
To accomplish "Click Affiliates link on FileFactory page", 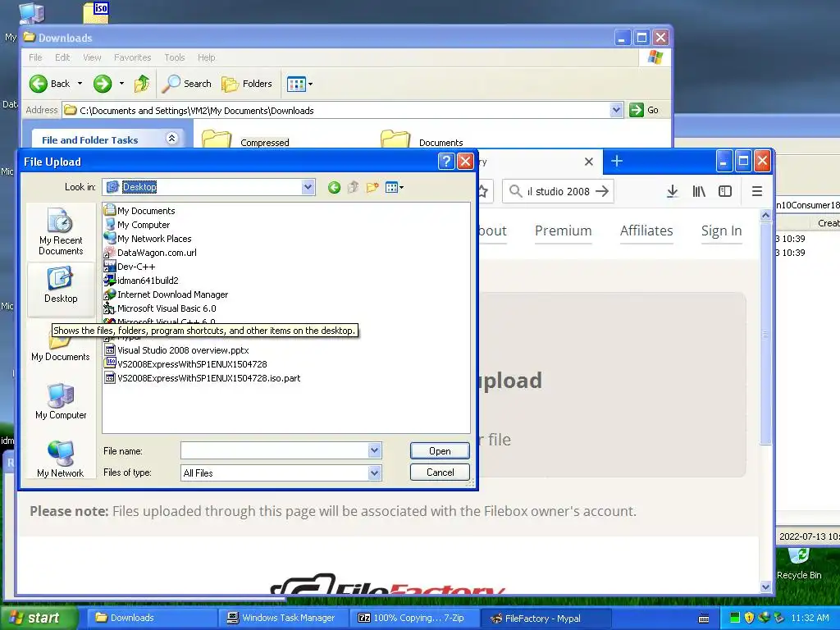I will [x=646, y=231].
